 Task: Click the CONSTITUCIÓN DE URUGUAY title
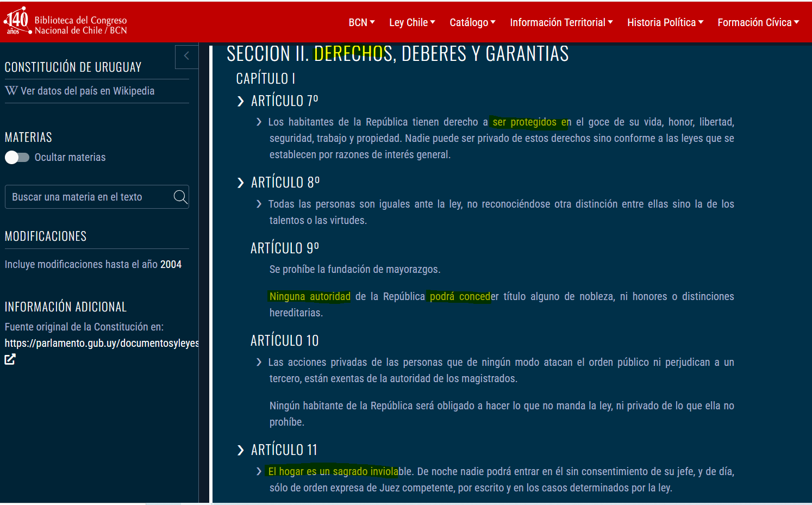click(73, 67)
